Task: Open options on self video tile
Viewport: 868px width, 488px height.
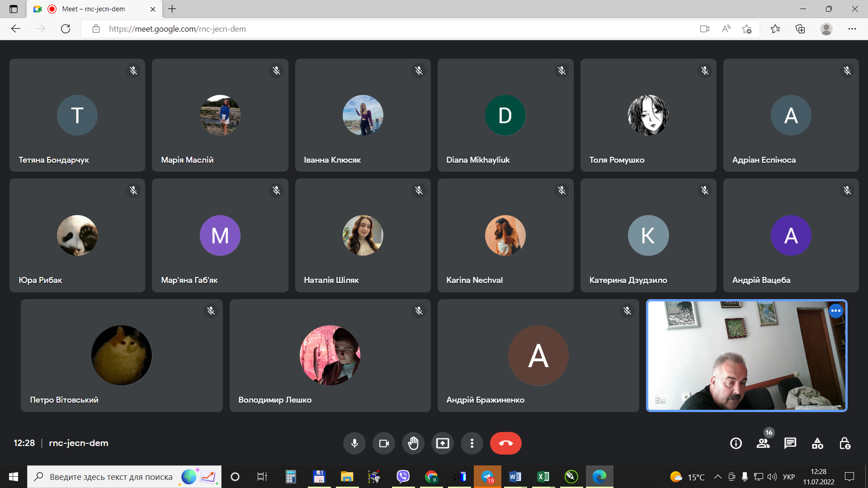Action: (x=836, y=311)
